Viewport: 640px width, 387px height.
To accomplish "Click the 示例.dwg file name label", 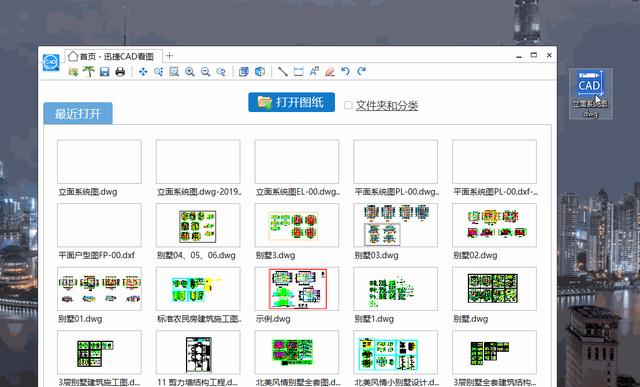I will (x=273, y=319).
